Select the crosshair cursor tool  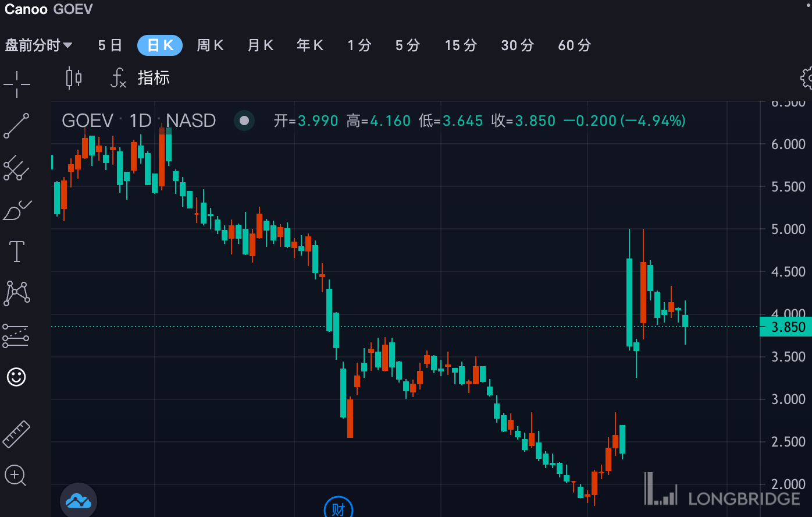point(17,84)
